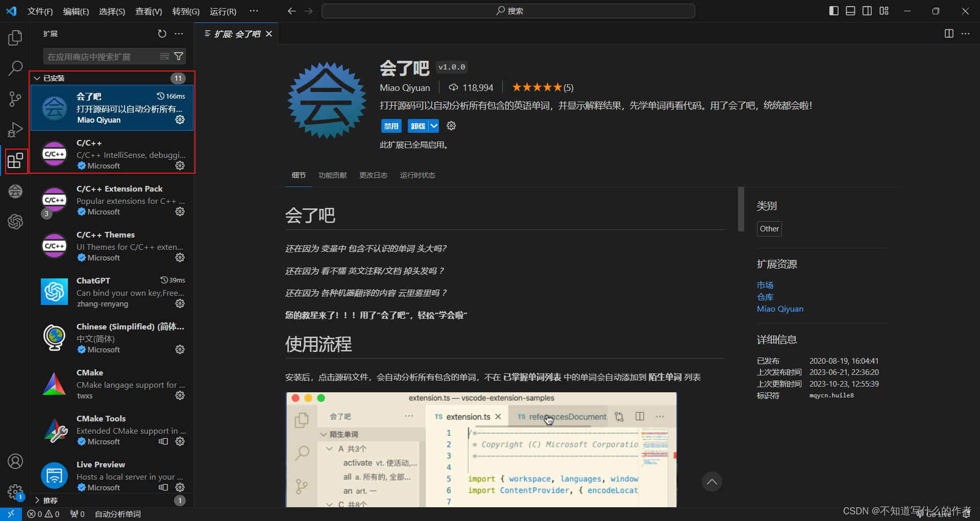Screen dimensions: 980x521
Task: Switch to the 功能贡献 tab
Action: [x=332, y=175]
